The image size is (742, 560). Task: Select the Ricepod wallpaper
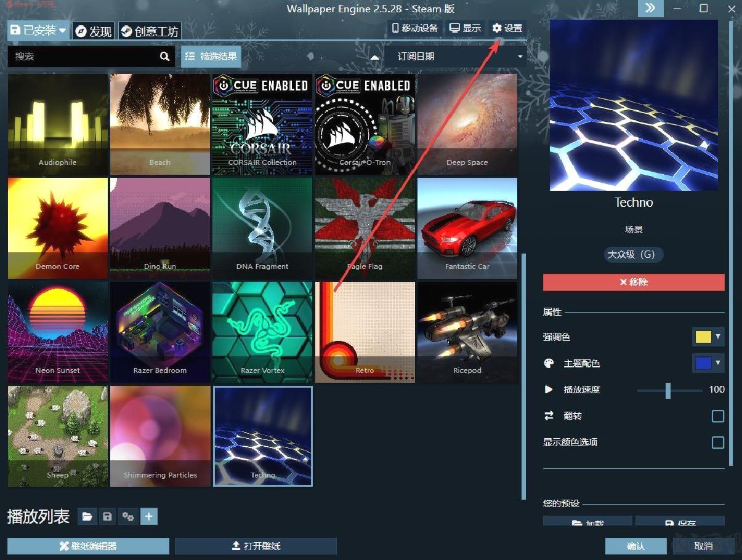pyautogui.click(x=467, y=332)
